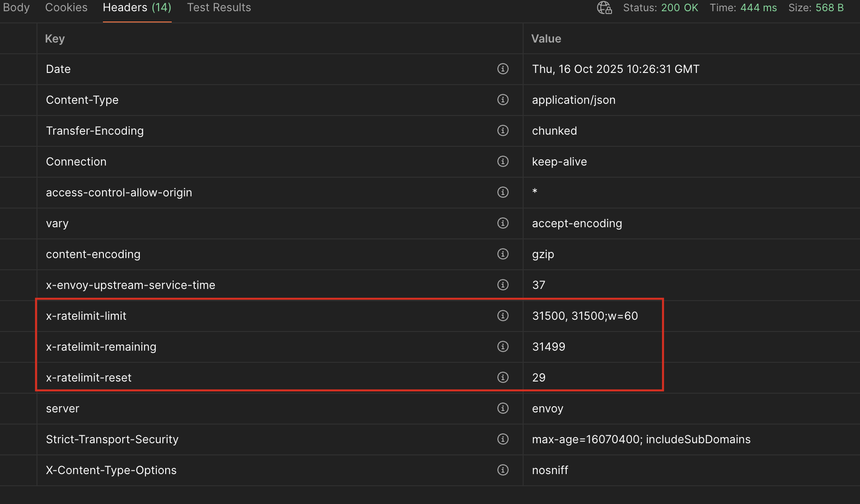Image resolution: width=860 pixels, height=504 pixels.
Task: Show info for the vary header
Action: (503, 223)
